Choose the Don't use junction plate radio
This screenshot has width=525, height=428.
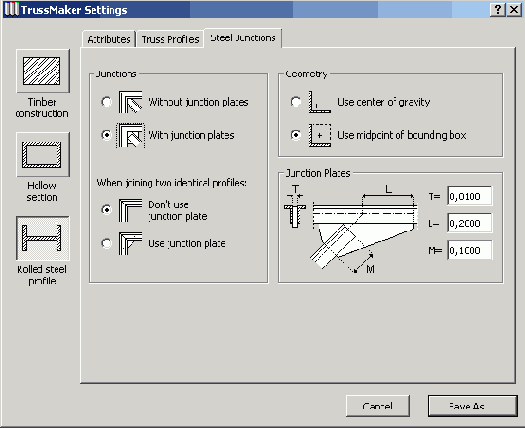[x=106, y=210]
